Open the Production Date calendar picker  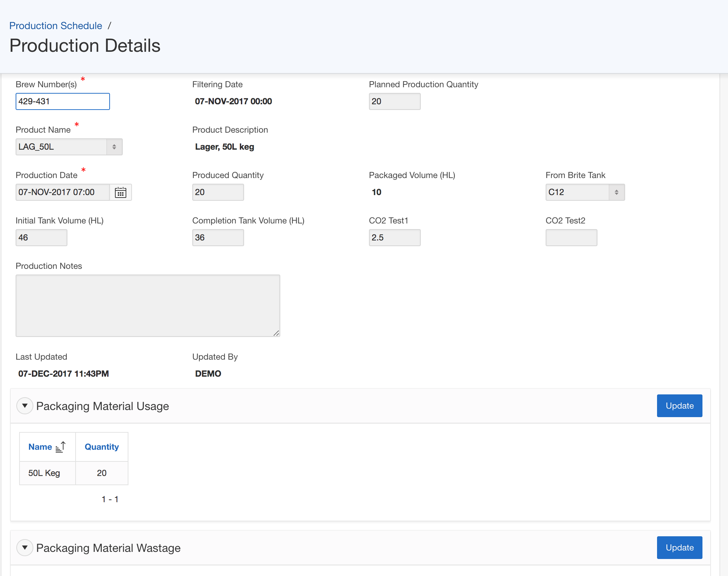point(121,192)
